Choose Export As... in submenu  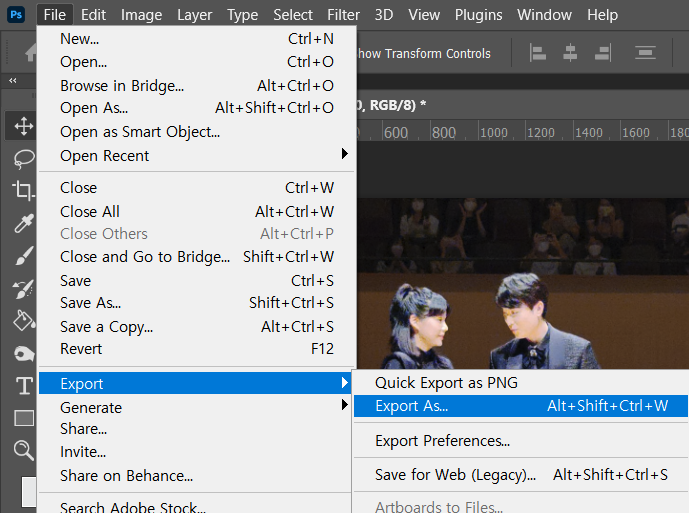point(521,406)
